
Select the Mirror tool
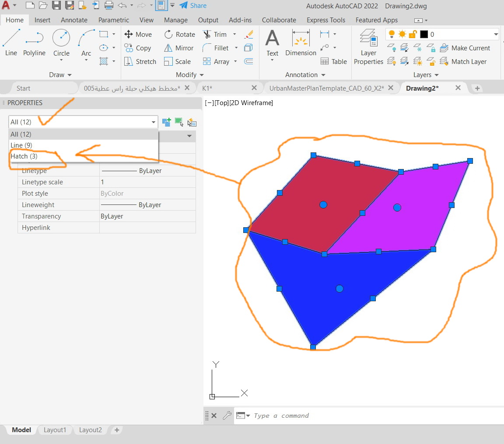coord(178,48)
